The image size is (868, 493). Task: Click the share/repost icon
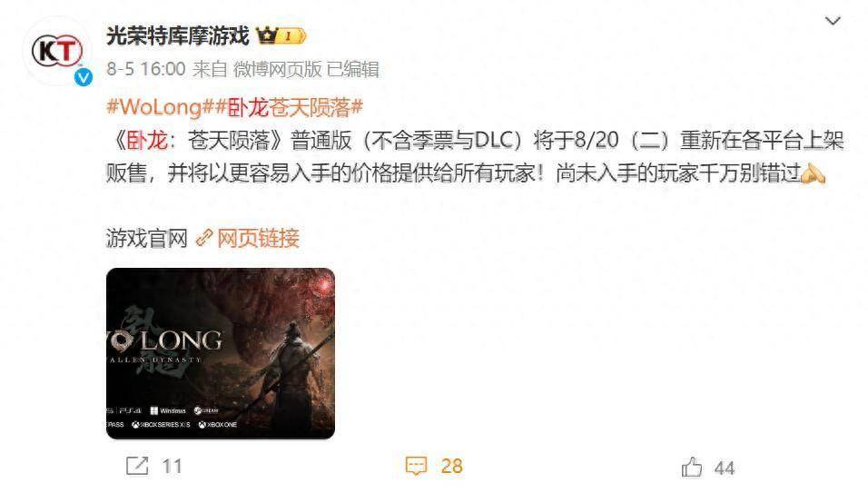137,466
